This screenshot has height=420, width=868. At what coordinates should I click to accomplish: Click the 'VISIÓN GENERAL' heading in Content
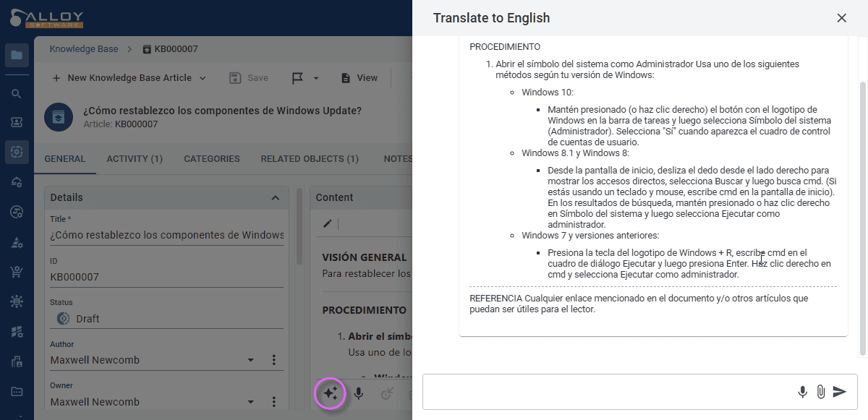pos(364,257)
